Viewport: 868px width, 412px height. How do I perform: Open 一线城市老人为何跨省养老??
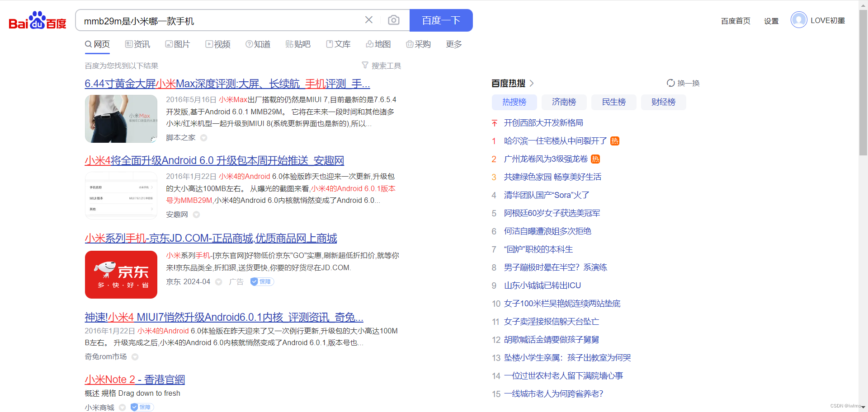[x=554, y=394]
